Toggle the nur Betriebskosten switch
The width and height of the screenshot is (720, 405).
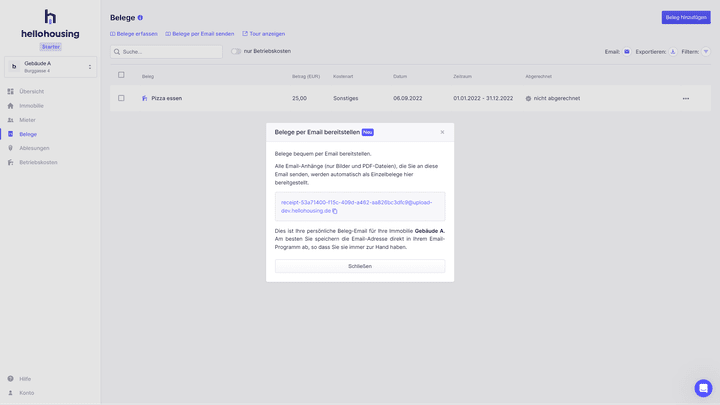click(236, 51)
